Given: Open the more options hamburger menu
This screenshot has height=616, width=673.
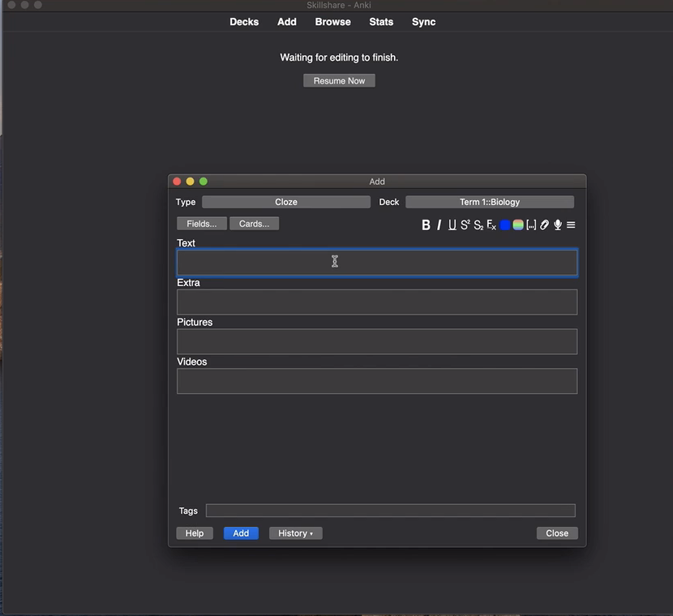Looking at the screenshot, I should tap(571, 225).
